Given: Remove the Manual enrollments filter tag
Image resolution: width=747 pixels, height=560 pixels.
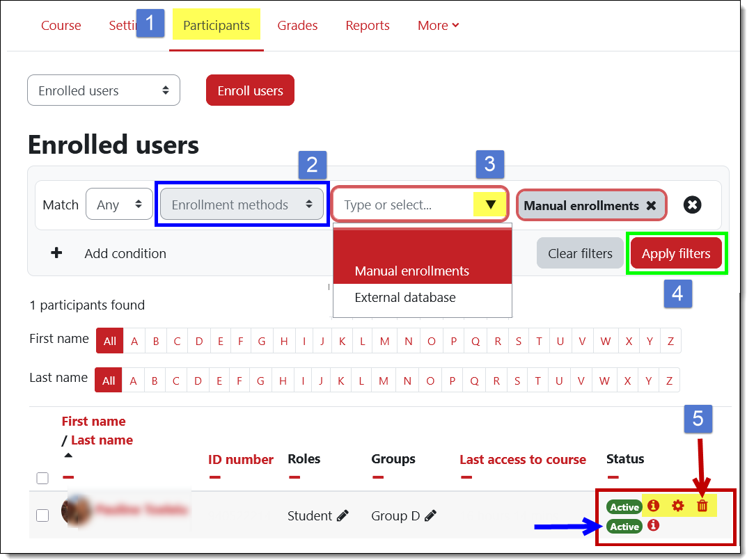Looking at the screenshot, I should [x=651, y=205].
